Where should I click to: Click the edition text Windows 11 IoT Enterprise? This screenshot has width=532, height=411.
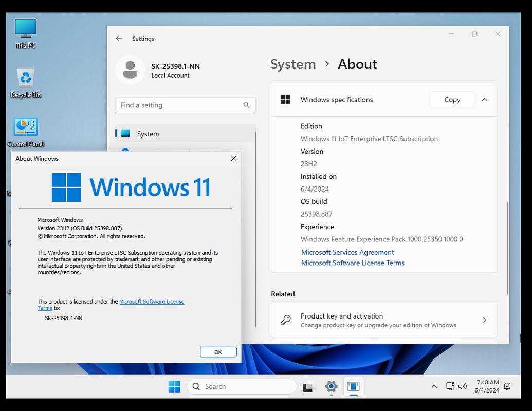369,139
